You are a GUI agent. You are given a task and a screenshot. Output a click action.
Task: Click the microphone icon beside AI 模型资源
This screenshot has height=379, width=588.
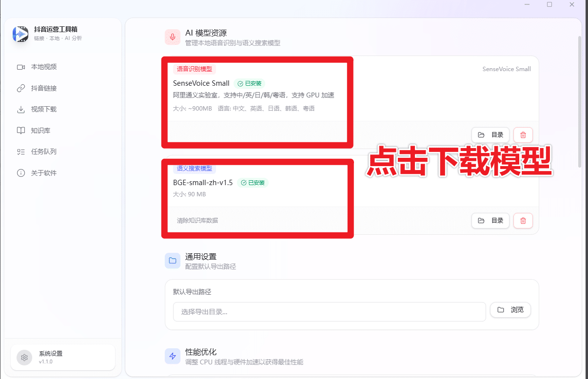(x=173, y=37)
